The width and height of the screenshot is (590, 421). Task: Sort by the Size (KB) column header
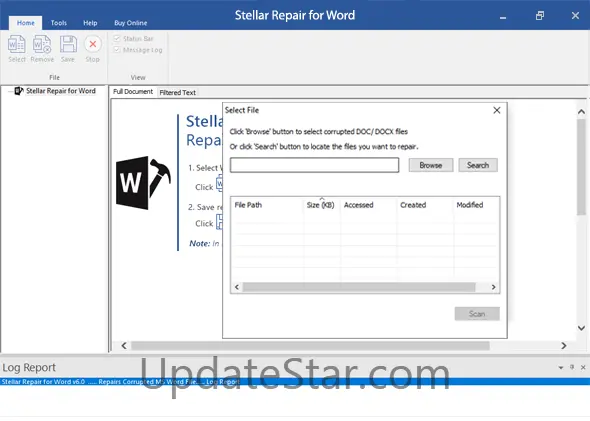(x=321, y=205)
